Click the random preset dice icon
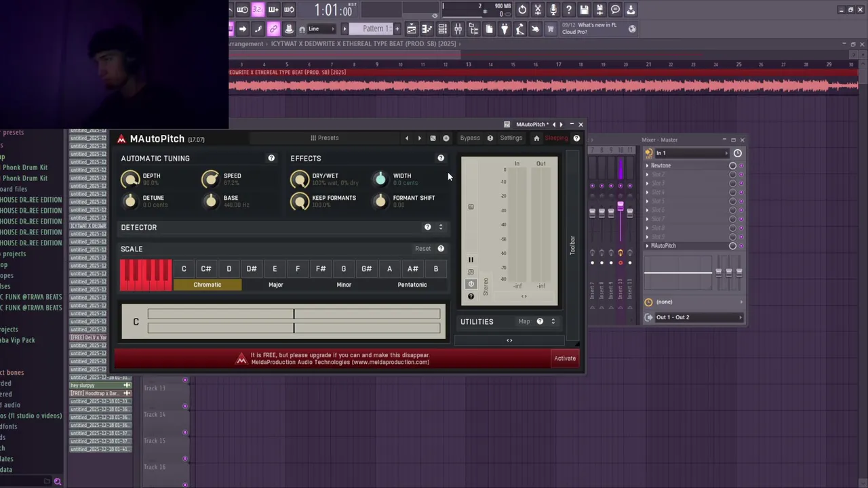The width and height of the screenshot is (868, 488). point(433,138)
